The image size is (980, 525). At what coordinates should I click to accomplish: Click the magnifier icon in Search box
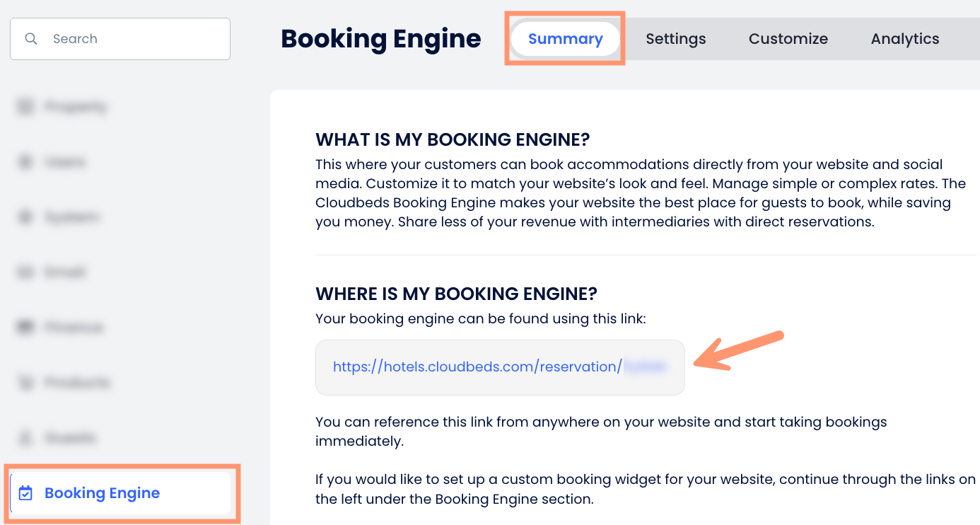tap(31, 39)
